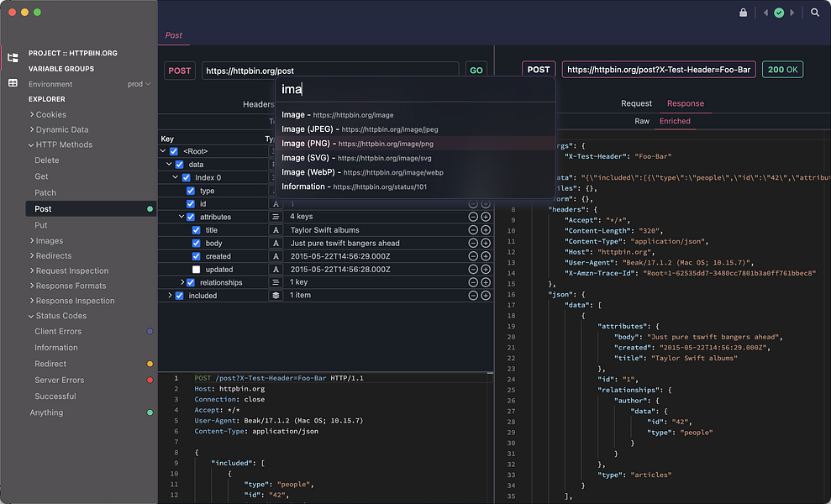Collapse the attributes node in the tree
Image resolution: width=831 pixels, height=504 pixels.
[x=181, y=217]
